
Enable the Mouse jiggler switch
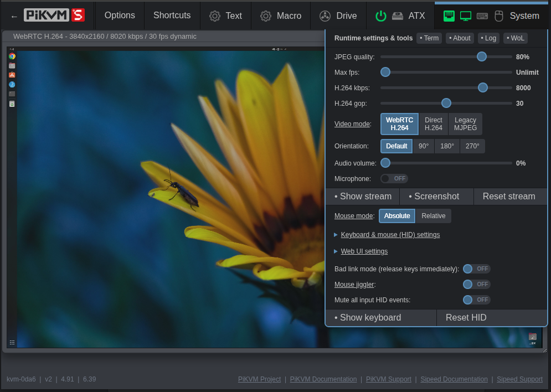click(x=476, y=284)
